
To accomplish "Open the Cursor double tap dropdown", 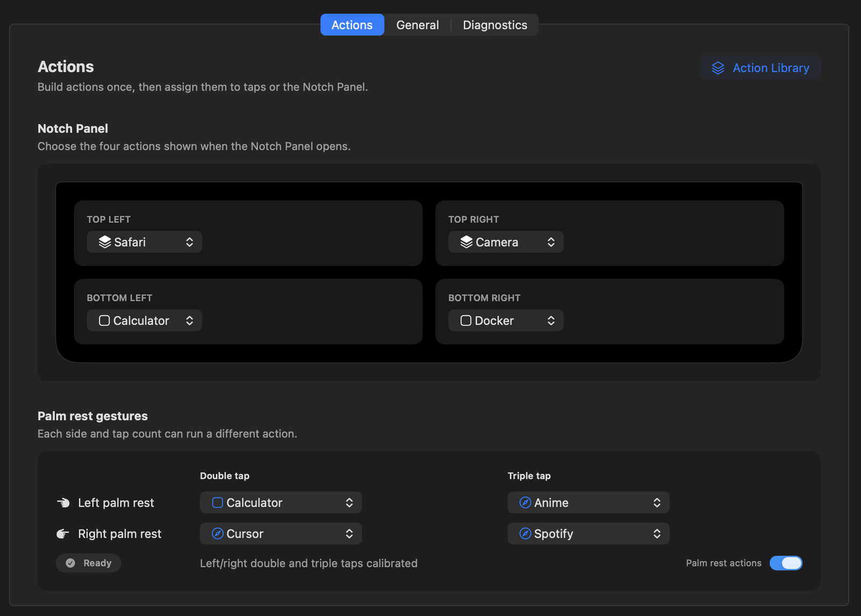I will tap(281, 534).
